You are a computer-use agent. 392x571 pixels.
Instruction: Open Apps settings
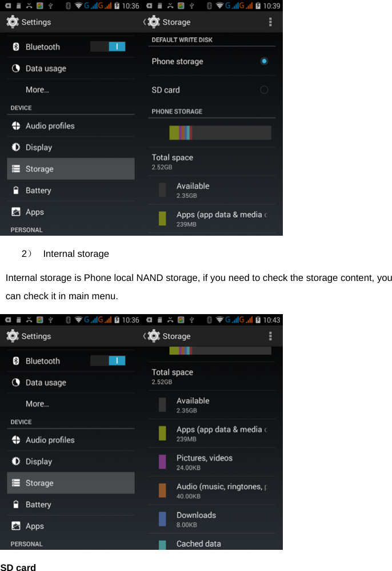[x=35, y=212]
